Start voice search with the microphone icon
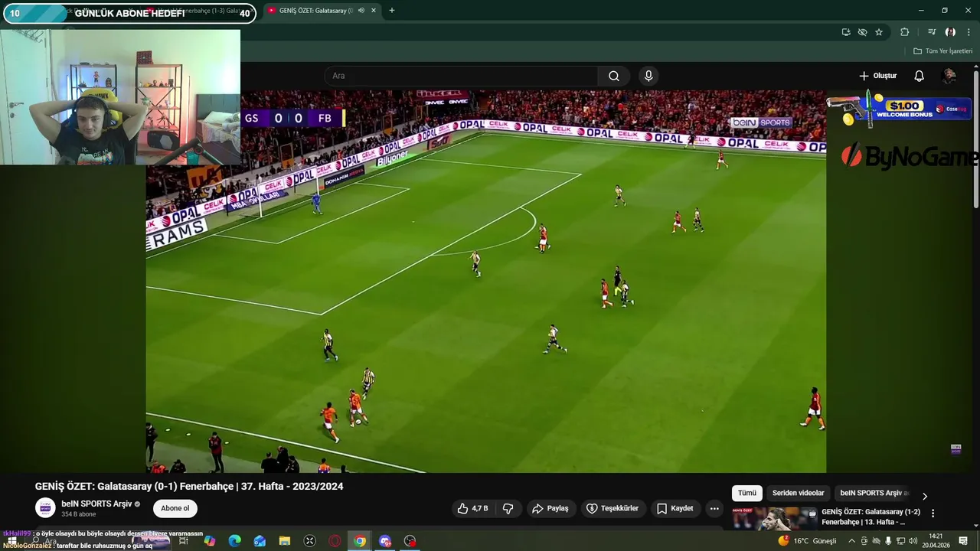Screen dimensions: 980x551 coord(648,76)
